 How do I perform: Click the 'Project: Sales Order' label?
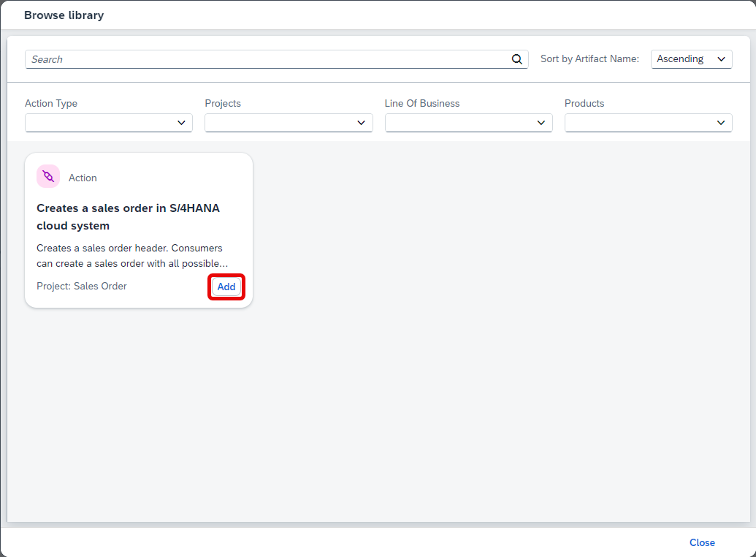tap(82, 287)
